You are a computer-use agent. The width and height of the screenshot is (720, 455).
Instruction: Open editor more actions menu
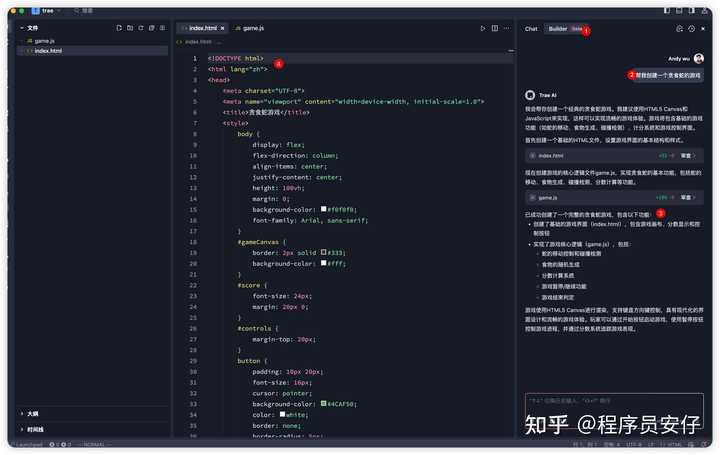[x=506, y=28]
